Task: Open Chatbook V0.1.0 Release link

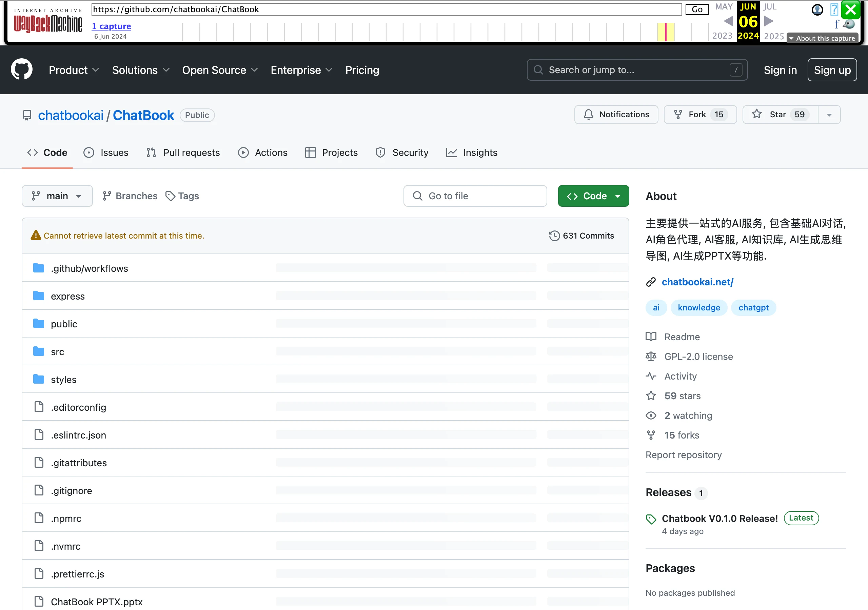Action: point(720,518)
